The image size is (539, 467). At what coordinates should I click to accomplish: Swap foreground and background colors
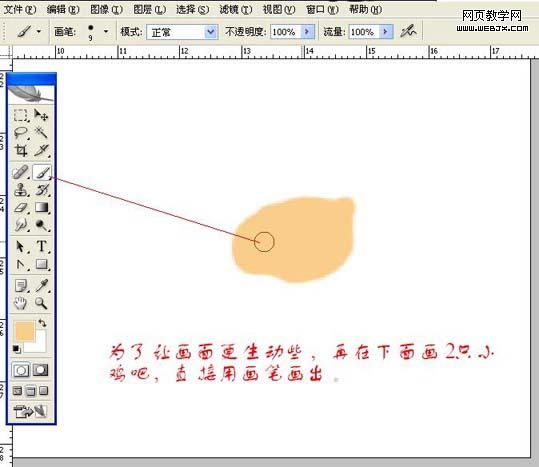coord(42,323)
